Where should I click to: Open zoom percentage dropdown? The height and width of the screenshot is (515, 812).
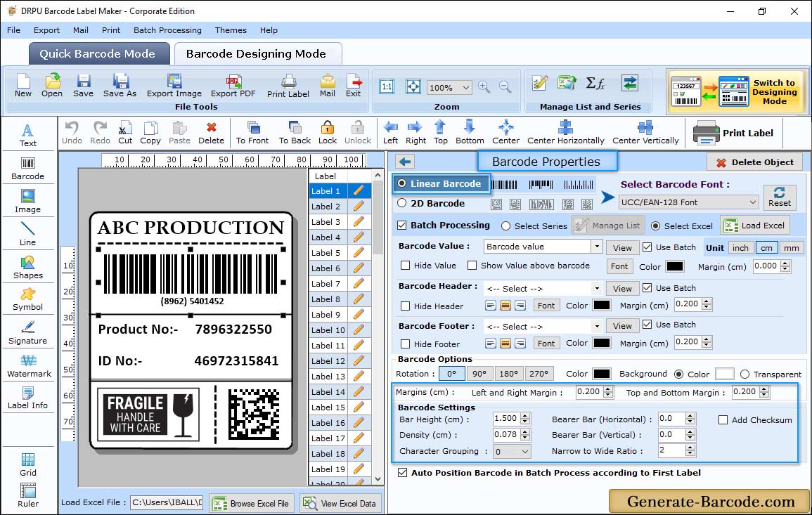[465, 87]
